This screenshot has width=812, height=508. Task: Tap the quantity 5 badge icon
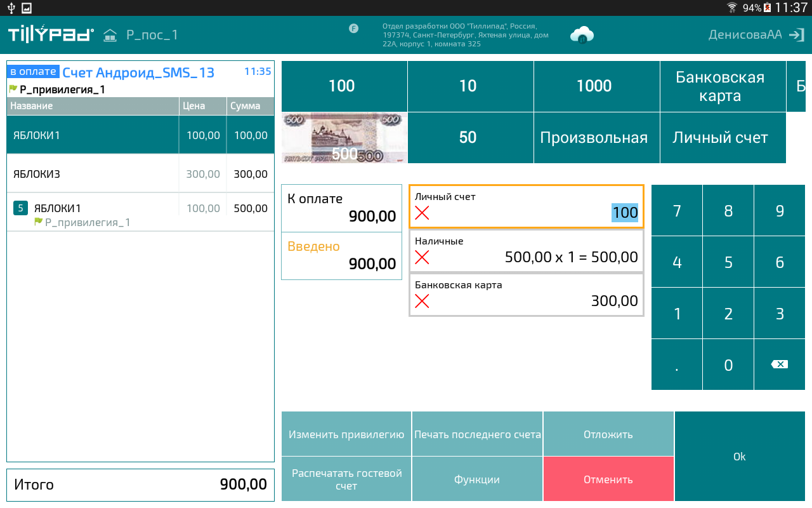pyautogui.click(x=20, y=208)
